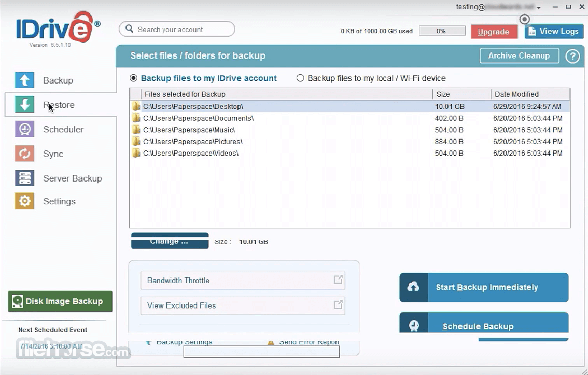Open Bandwidth Throttle option
Screen dimensions: 588x375
click(x=243, y=280)
